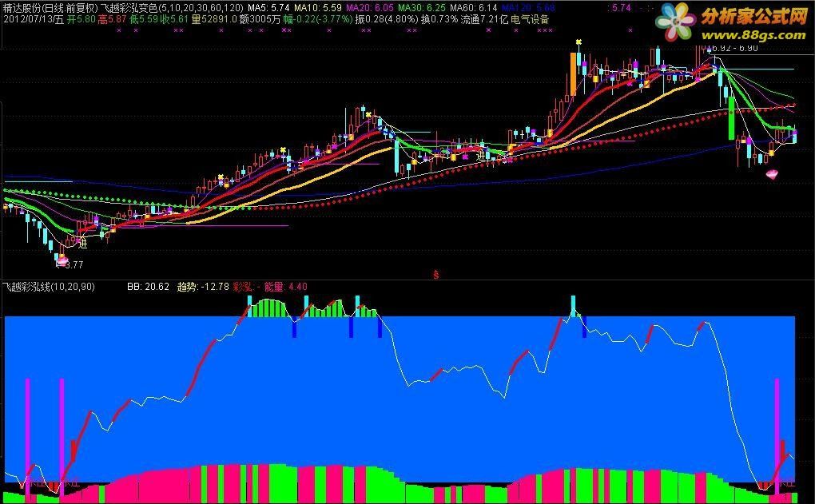Select the blue MA120: 5.68 label

[x=529, y=8]
